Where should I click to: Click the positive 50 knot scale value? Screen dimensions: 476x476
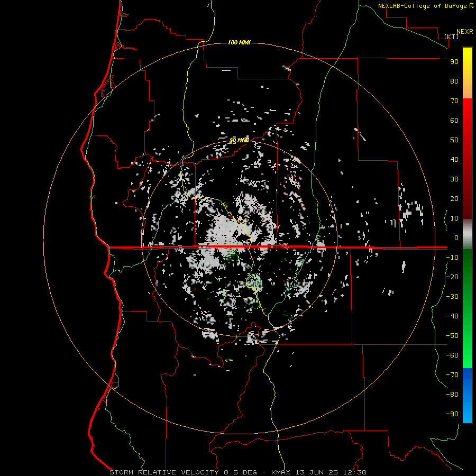(454, 140)
